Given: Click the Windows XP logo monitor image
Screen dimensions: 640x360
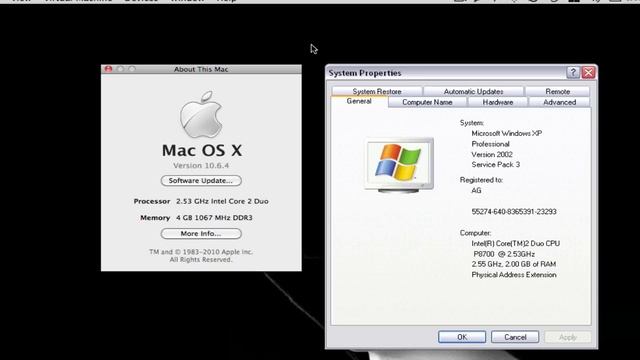Looking at the screenshot, I should [399, 165].
